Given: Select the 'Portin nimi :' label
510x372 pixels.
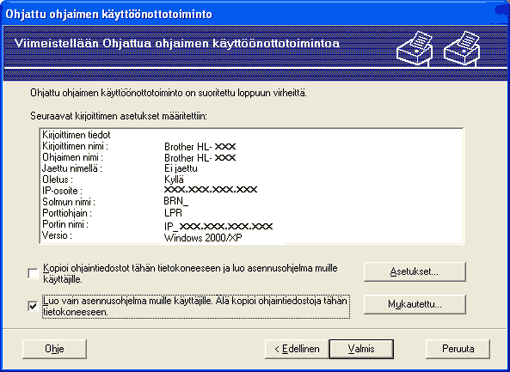Looking at the screenshot, I should pos(65,224).
